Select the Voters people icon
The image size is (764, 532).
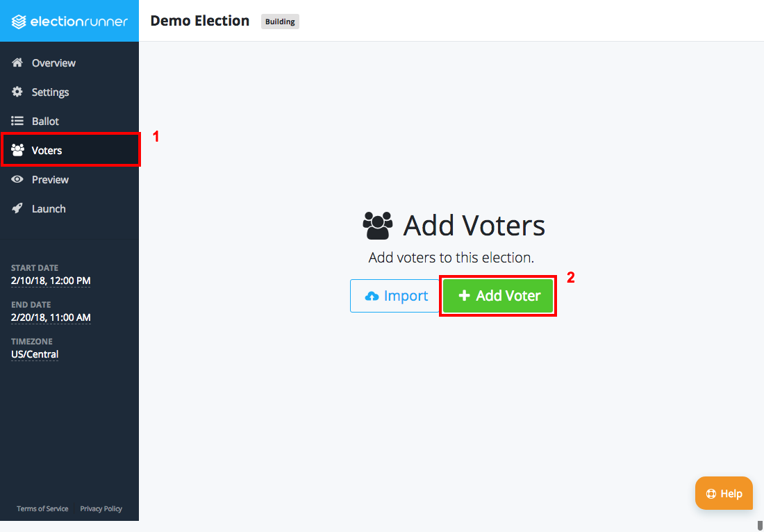[x=17, y=149]
